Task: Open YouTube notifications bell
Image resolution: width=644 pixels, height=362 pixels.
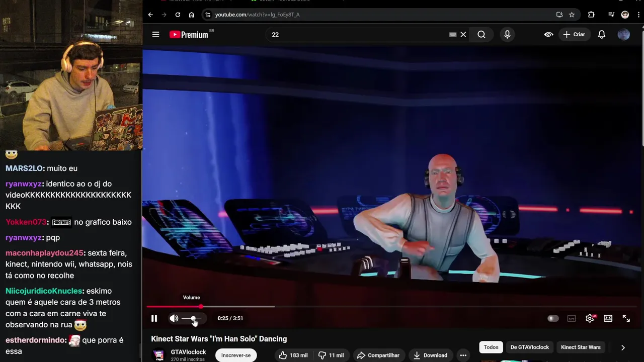Action: [x=602, y=34]
